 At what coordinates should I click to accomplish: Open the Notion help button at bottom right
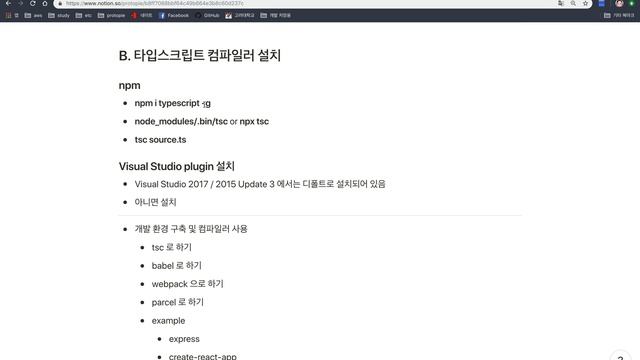(x=620, y=356)
